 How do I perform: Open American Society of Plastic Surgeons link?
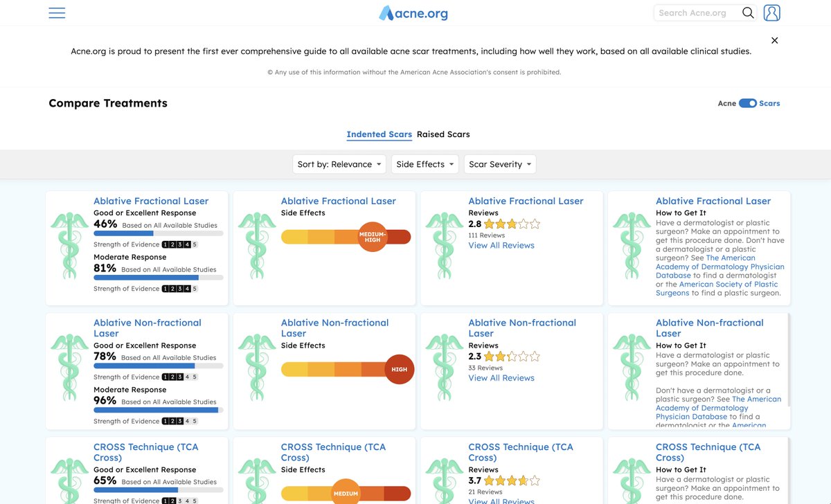tap(717, 289)
